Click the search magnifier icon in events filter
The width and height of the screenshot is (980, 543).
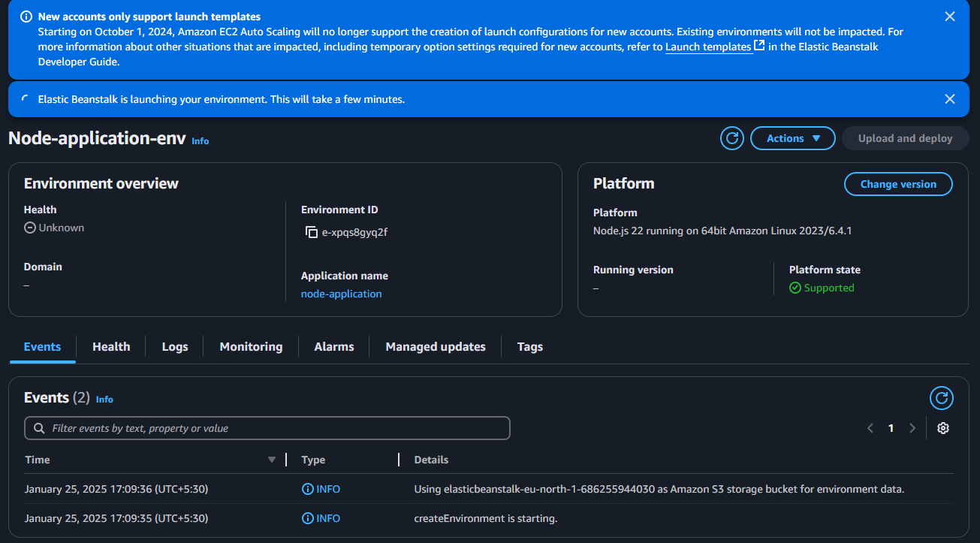click(38, 428)
